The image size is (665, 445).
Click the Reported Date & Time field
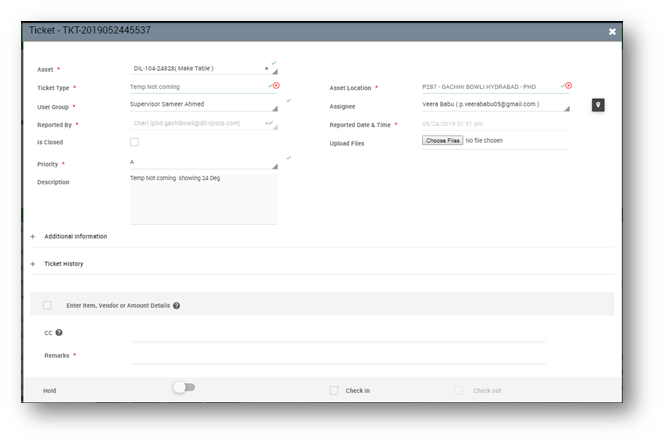pos(495,124)
